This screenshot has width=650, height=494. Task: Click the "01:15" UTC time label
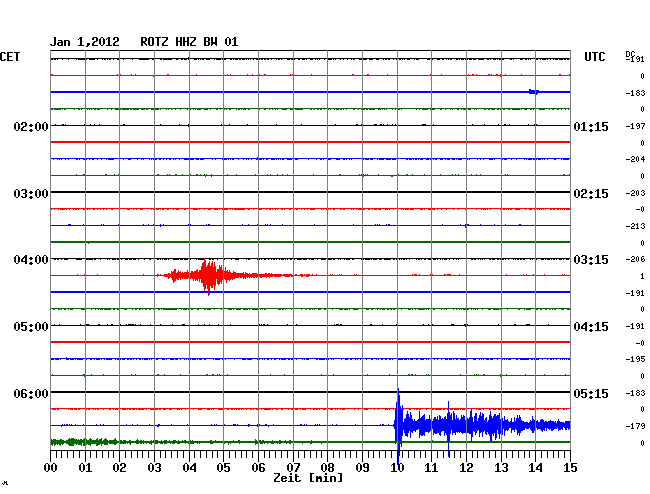591,126
